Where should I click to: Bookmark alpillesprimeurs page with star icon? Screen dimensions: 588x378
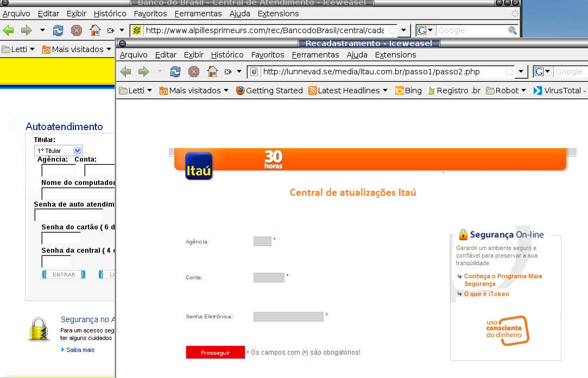coord(392,30)
